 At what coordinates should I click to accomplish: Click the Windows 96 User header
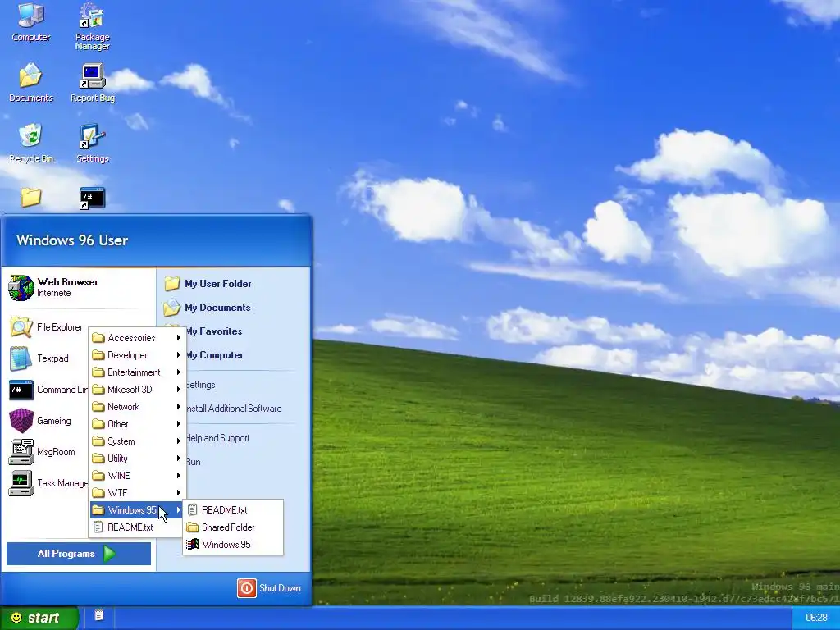coord(72,240)
